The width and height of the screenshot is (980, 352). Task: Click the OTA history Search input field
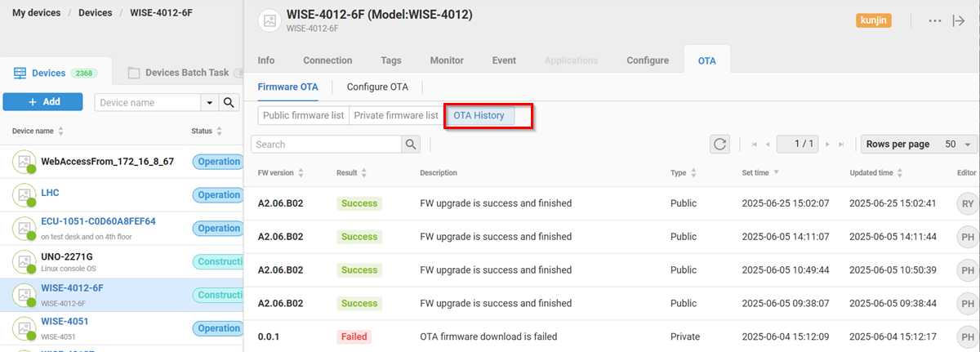click(327, 145)
